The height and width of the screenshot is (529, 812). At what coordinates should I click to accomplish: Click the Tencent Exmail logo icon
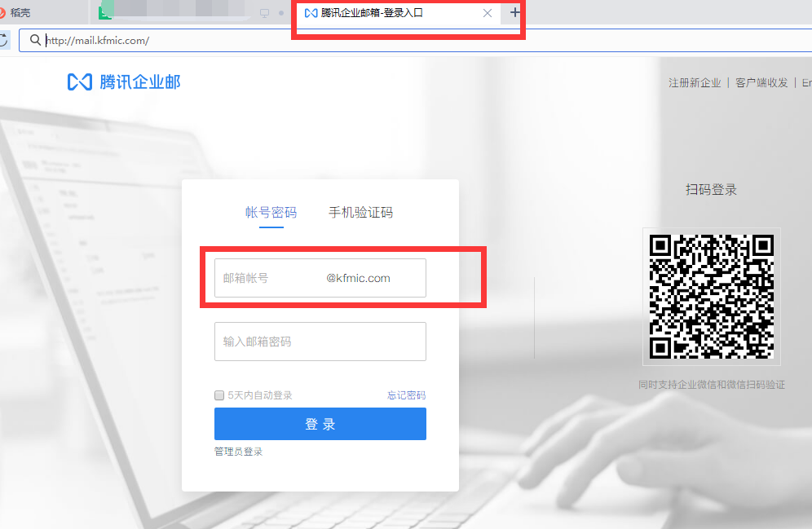(78, 82)
